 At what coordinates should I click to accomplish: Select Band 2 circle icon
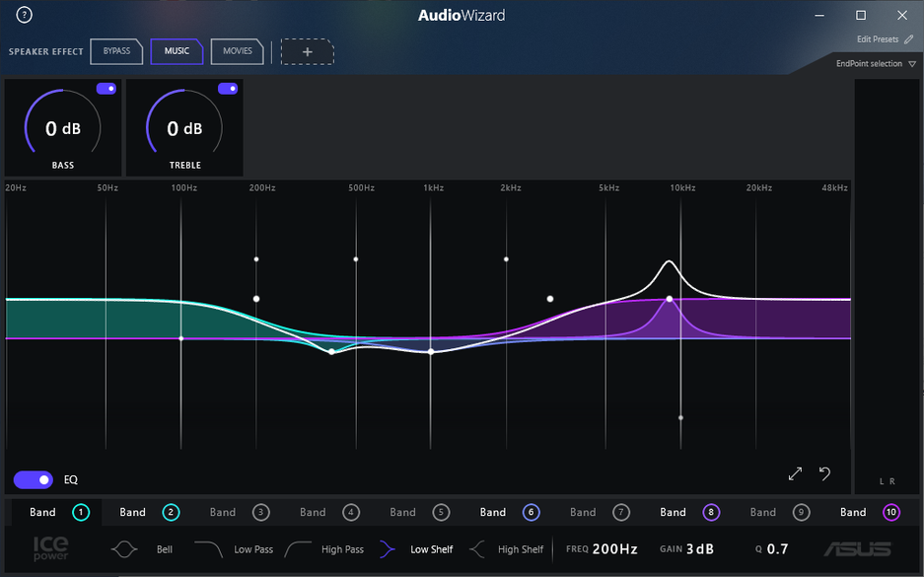171,512
